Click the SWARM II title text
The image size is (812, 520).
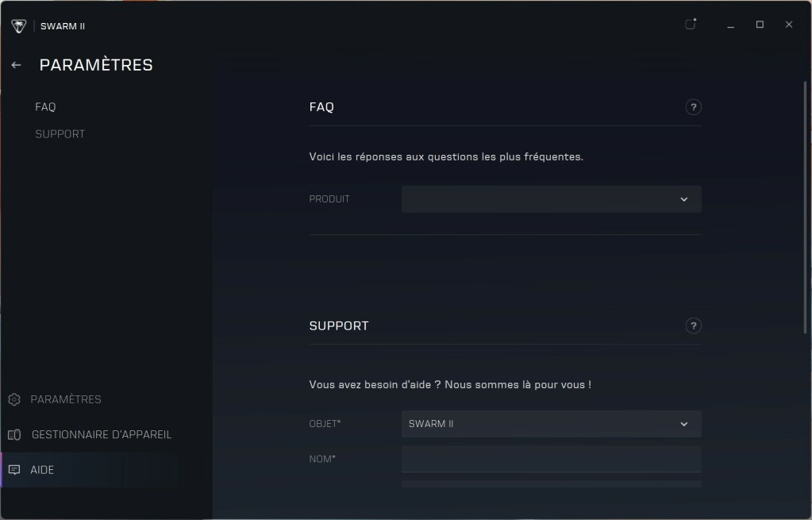[x=63, y=26]
